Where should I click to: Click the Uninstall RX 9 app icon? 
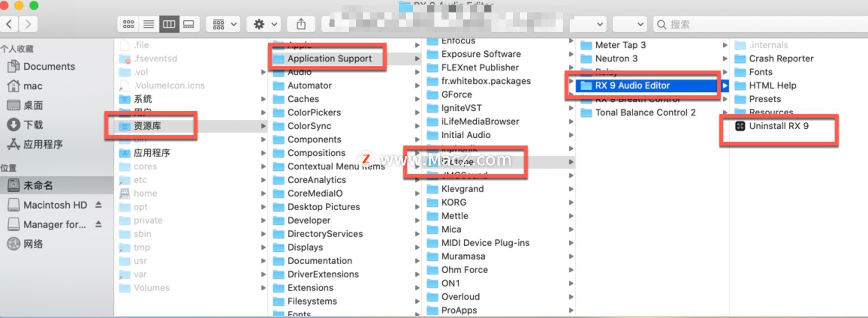tap(740, 126)
